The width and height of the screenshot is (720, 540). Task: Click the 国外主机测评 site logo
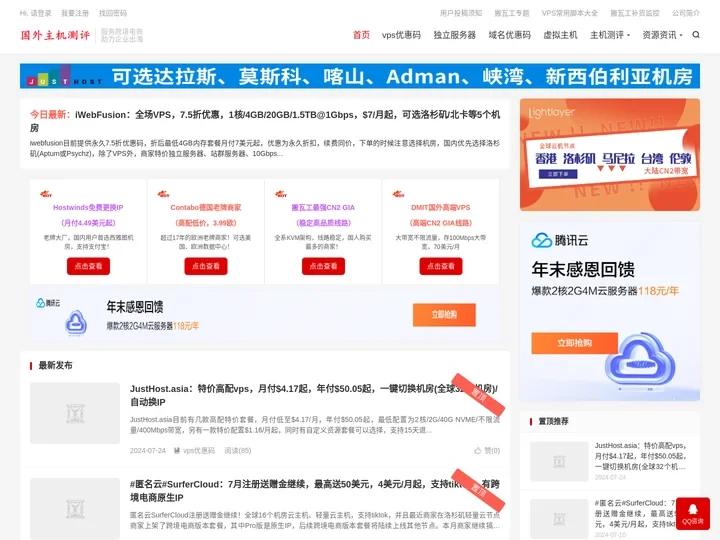55,35
